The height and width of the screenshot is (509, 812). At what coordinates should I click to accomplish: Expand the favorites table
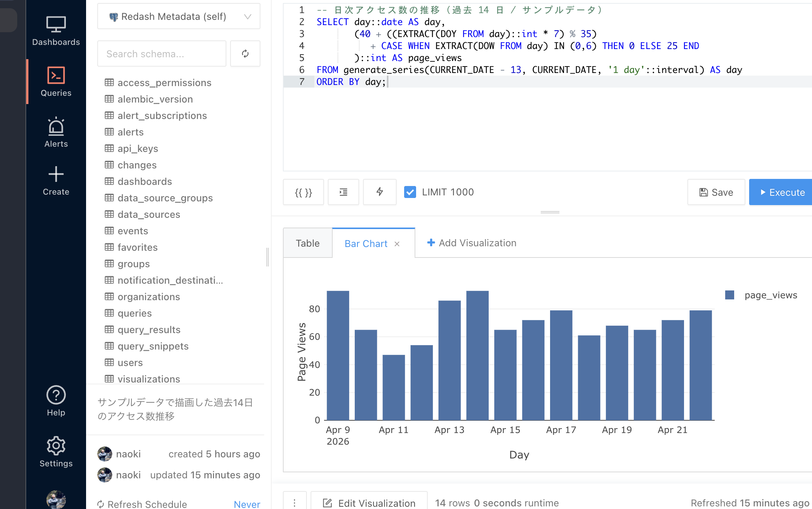137,247
